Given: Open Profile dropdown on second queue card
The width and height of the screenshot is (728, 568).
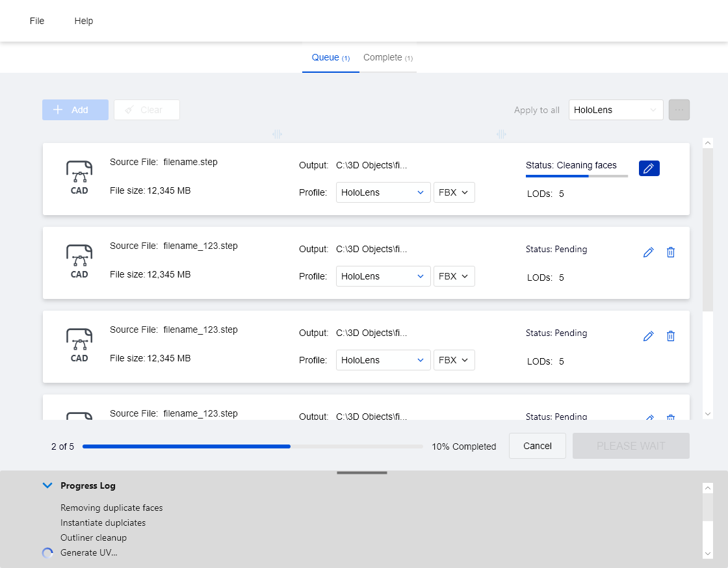Looking at the screenshot, I should (383, 276).
